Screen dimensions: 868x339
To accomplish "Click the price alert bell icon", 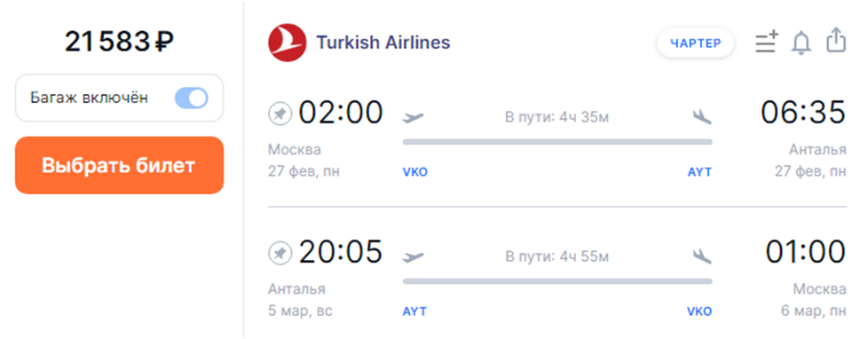I will tap(801, 43).
